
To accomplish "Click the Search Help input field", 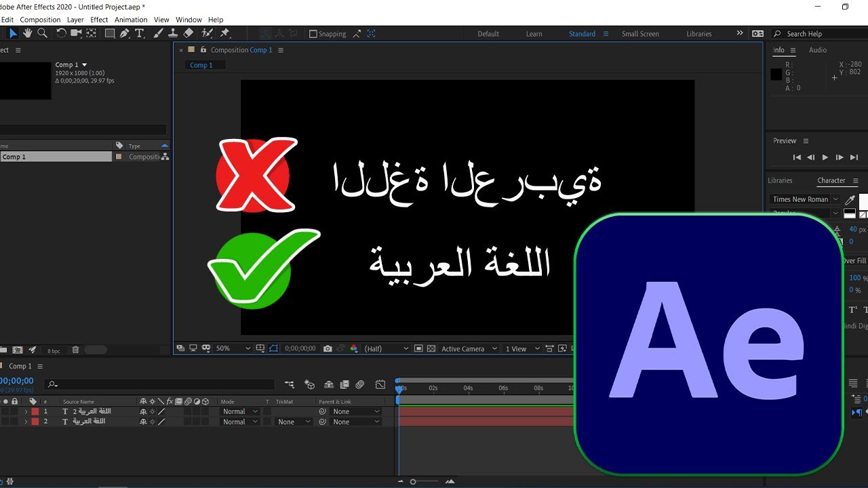I will pyautogui.click(x=821, y=34).
